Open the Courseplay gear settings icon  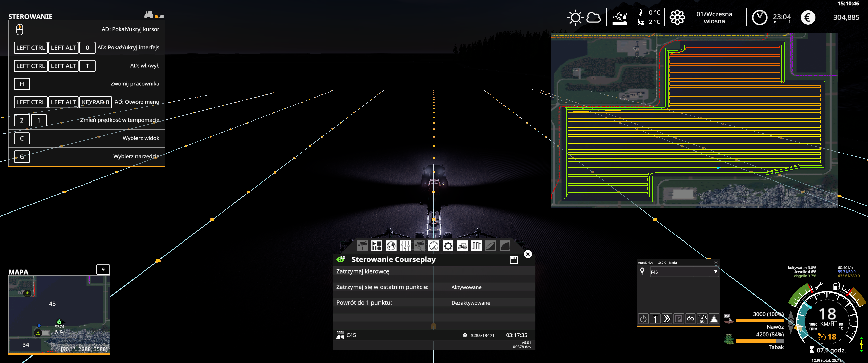pyautogui.click(x=448, y=246)
